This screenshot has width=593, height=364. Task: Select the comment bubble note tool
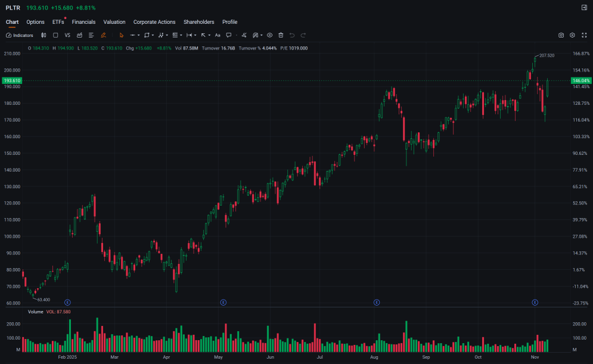[229, 35]
